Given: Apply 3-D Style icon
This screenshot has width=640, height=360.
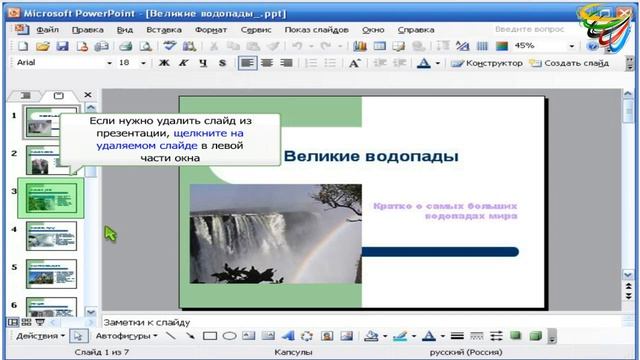Looking at the screenshot, I should pyautogui.click(x=535, y=336).
